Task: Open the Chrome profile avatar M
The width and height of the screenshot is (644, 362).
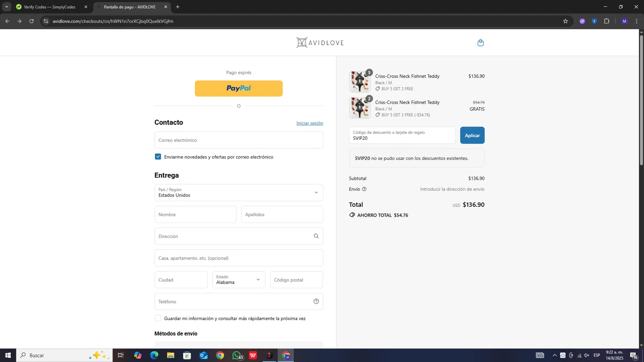Action: (x=624, y=21)
